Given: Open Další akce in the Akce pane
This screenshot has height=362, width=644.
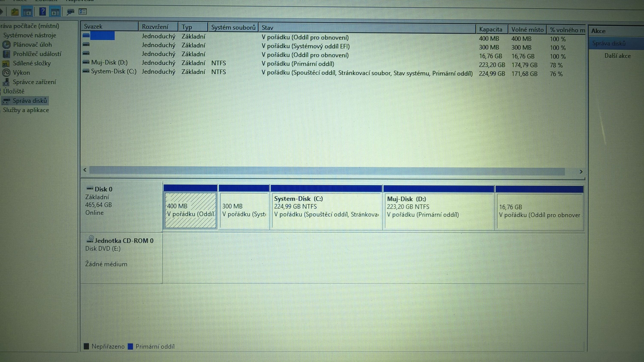Looking at the screenshot, I should pos(617,56).
